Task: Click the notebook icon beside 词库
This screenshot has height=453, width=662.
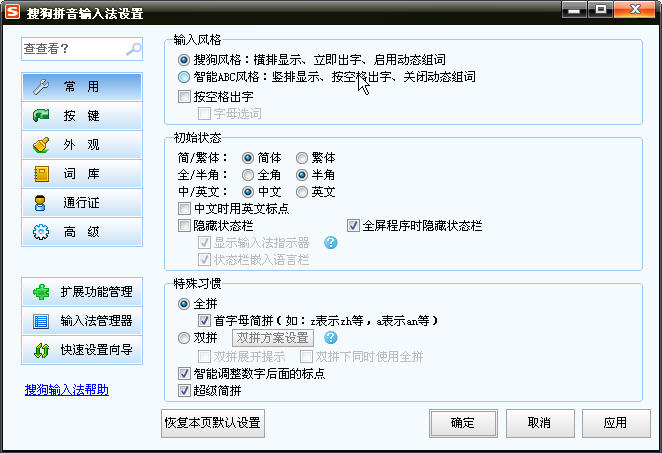Action: click(x=41, y=174)
